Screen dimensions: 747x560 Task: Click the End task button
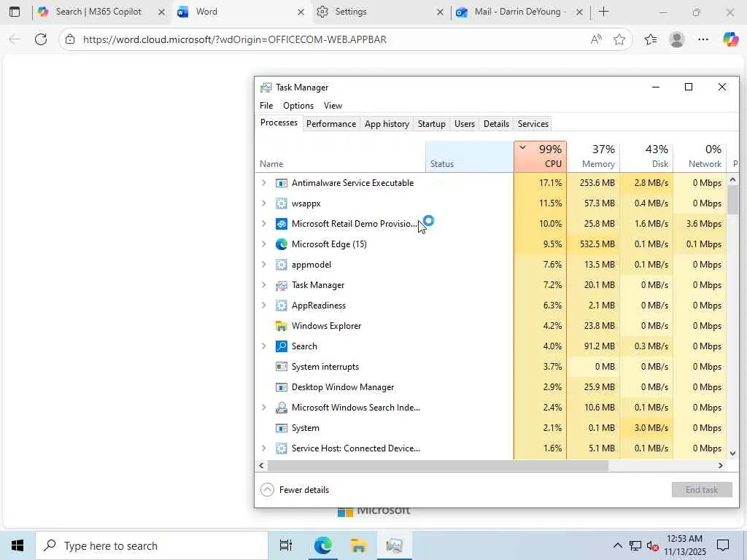tap(702, 490)
